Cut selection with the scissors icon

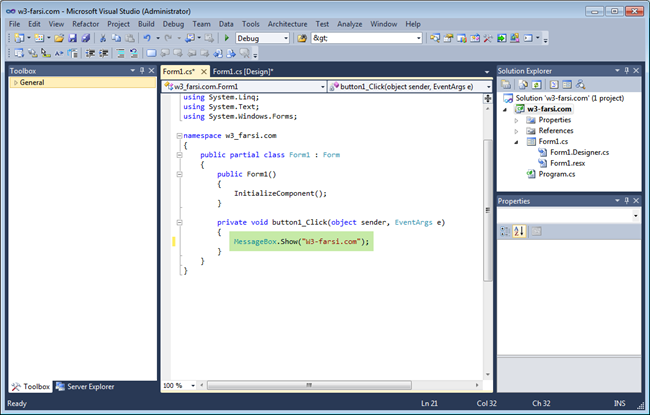click(x=103, y=38)
